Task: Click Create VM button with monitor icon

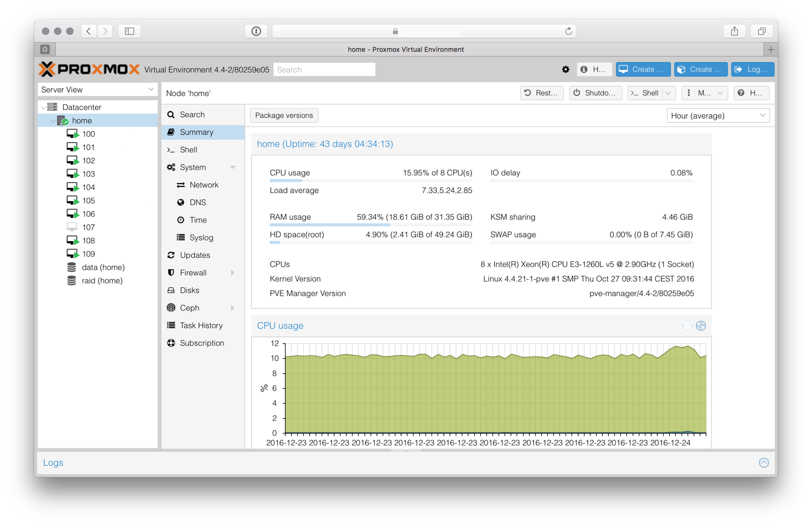Action: 643,69
